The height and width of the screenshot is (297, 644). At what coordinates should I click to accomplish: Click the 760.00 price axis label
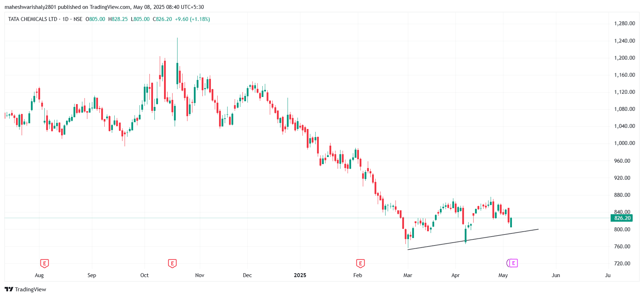click(x=622, y=247)
